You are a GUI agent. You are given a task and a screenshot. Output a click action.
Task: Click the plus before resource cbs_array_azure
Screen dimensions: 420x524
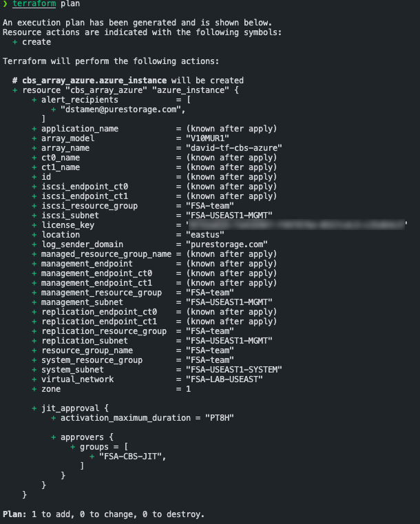[14, 90]
